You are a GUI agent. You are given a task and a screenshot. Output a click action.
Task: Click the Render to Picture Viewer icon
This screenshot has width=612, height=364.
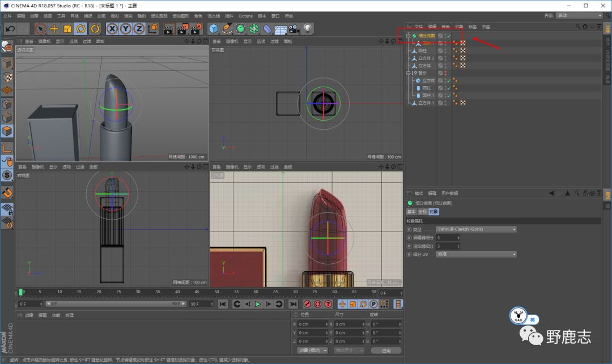point(182,28)
